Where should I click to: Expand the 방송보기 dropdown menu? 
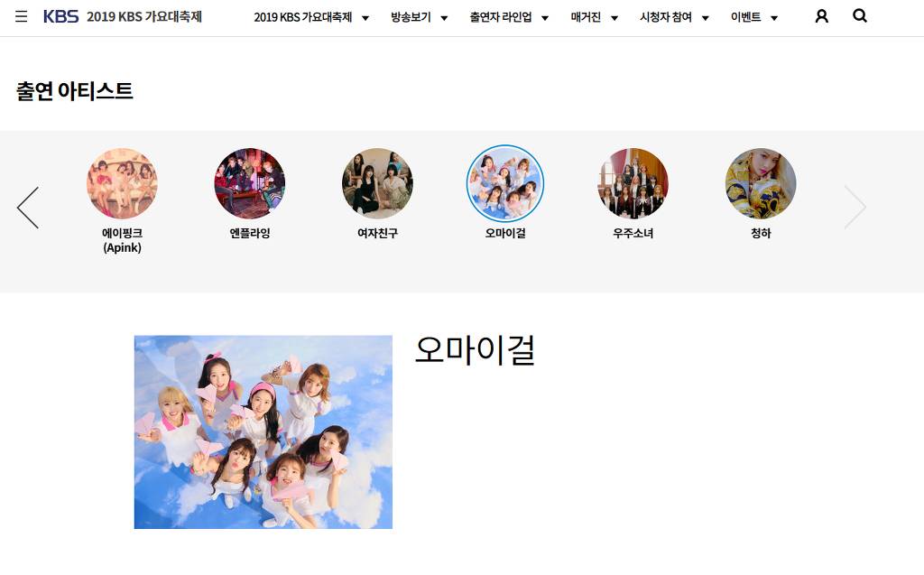click(x=419, y=17)
